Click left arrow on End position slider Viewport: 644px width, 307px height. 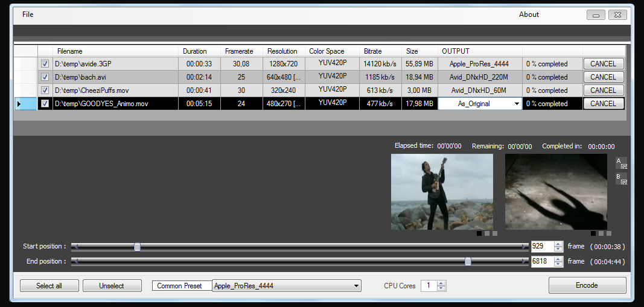click(74, 261)
